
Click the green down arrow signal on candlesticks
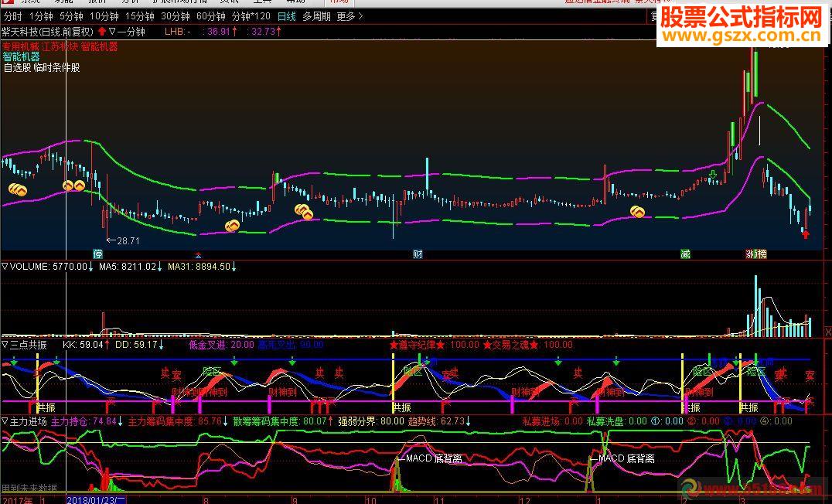click(713, 175)
